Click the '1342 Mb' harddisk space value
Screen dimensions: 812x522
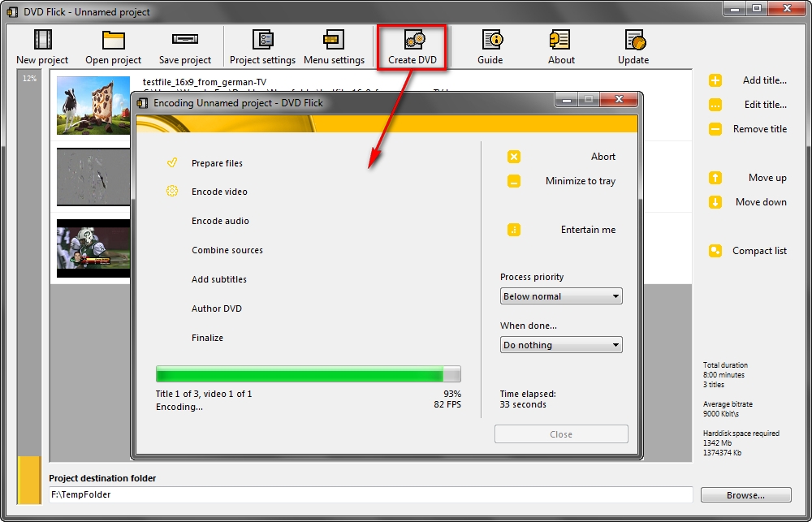717,442
